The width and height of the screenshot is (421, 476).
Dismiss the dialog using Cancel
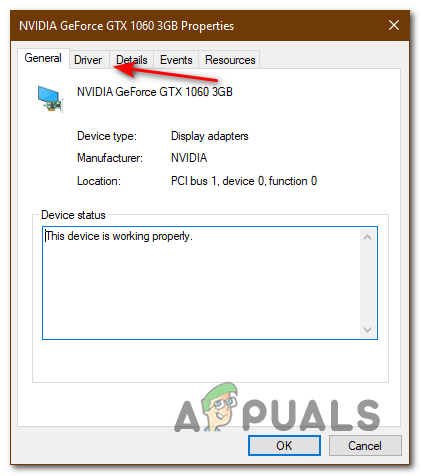click(365, 445)
